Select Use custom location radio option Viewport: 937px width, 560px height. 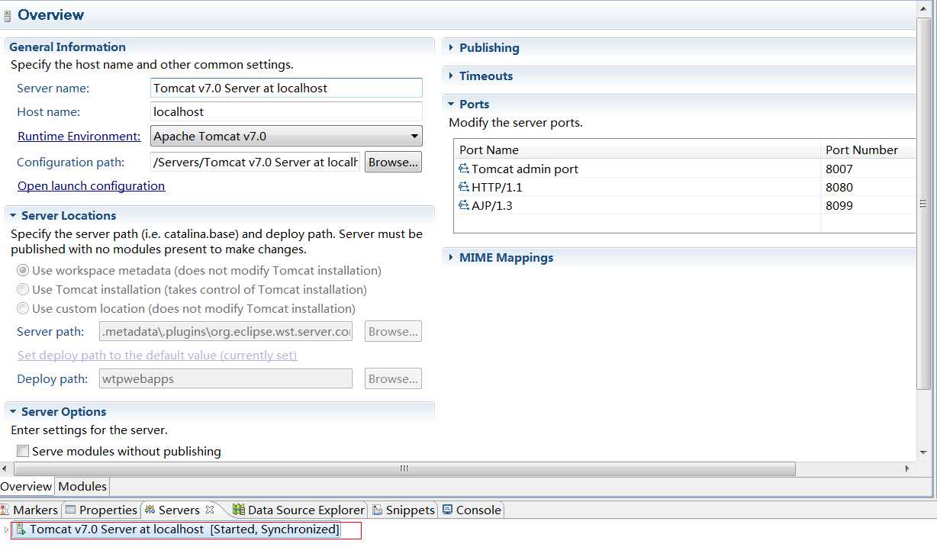tap(23, 309)
